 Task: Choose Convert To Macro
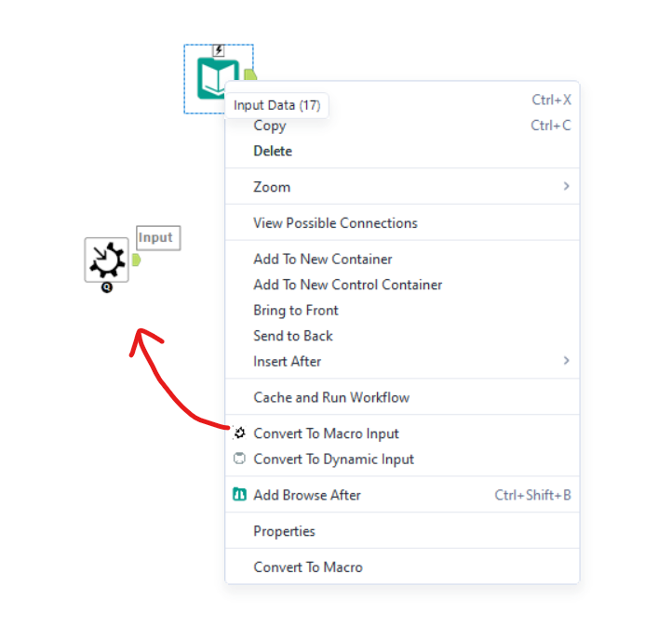point(402,566)
